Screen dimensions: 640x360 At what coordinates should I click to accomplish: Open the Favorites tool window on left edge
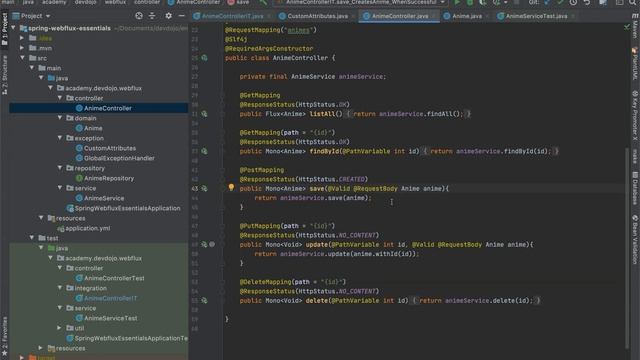point(4,336)
